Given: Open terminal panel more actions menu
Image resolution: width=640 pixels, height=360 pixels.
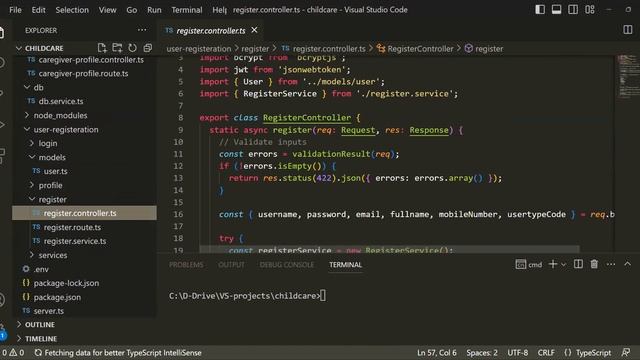Looking at the screenshot, I should (x=611, y=264).
